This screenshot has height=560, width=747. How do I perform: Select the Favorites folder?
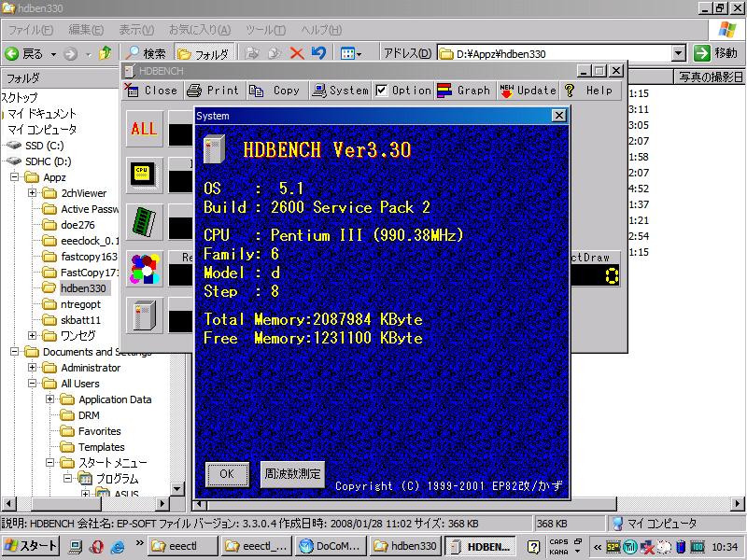point(100,431)
